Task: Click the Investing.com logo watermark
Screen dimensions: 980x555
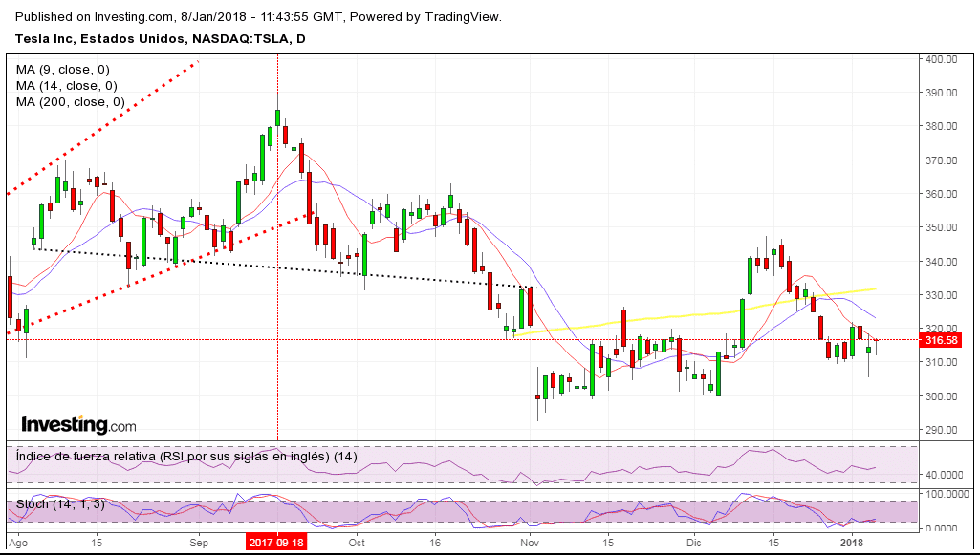Action: (78, 425)
